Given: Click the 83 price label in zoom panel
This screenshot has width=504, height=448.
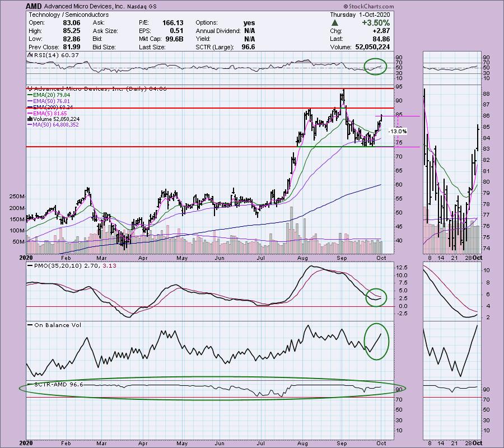Looking at the screenshot, I should pyautogui.click(x=486, y=149).
